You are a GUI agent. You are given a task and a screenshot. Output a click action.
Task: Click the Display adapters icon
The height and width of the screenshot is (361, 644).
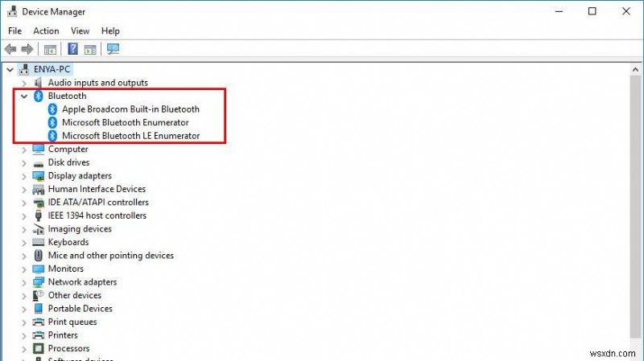pyautogui.click(x=38, y=176)
